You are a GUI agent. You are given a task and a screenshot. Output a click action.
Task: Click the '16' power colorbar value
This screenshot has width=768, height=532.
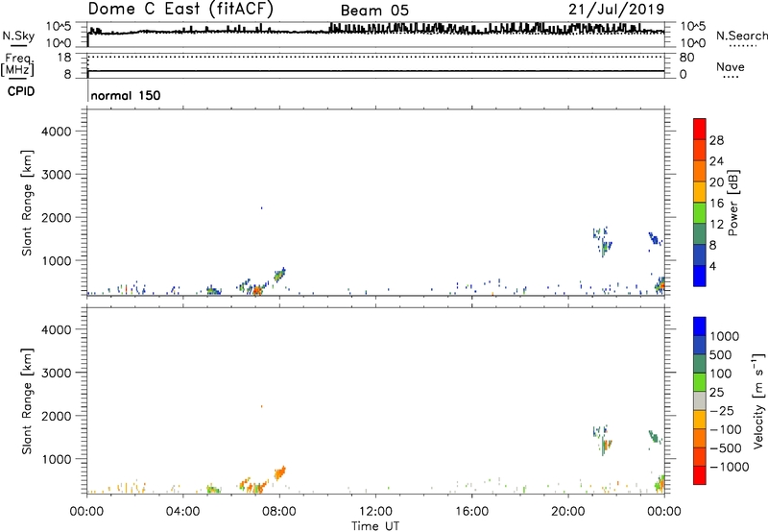coord(716,204)
